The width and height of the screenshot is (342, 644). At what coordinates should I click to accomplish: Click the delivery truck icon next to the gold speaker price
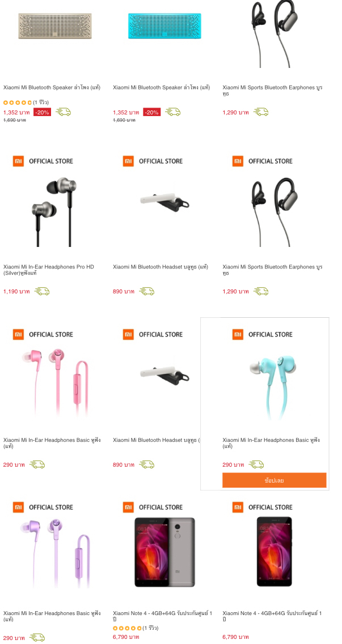(64, 112)
